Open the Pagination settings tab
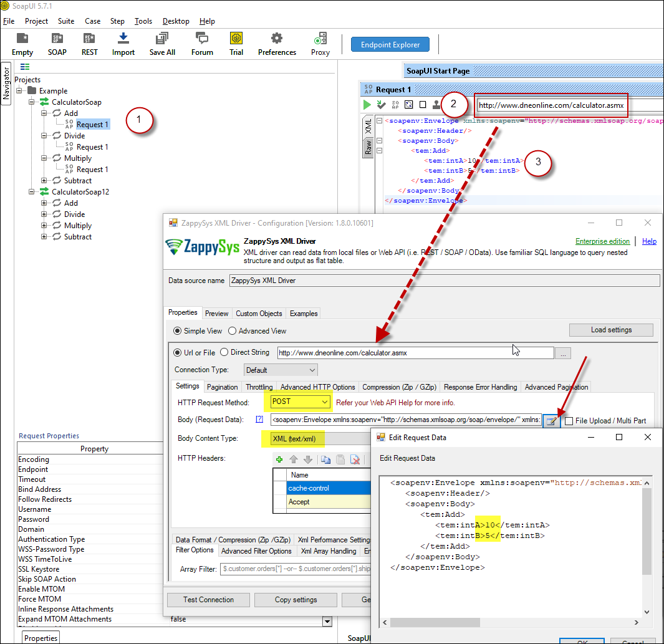This screenshot has width=664, height=644. click(x=222, y=387)
